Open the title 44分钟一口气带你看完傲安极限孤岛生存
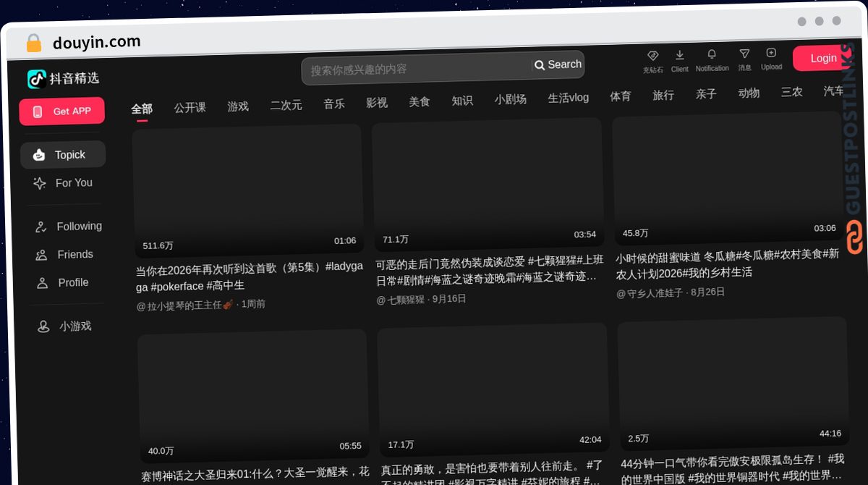Image resolution: width=868 pixels, height=485 pixels. [x=733, y=468]
